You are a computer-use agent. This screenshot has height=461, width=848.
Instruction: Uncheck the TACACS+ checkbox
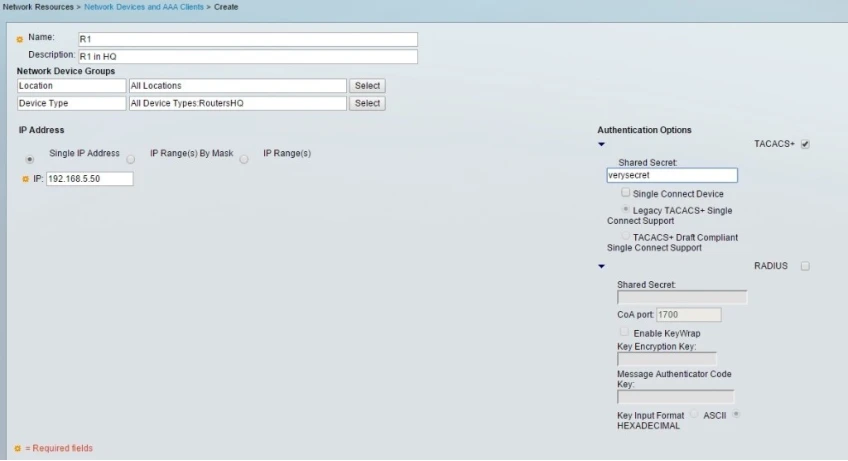(805, 144)
